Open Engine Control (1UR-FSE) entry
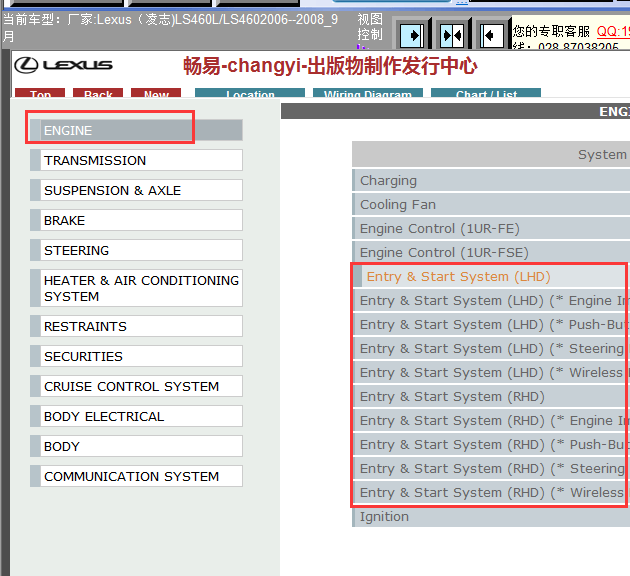630x576 pixels. pyautogui.click(x=491, y=252)
